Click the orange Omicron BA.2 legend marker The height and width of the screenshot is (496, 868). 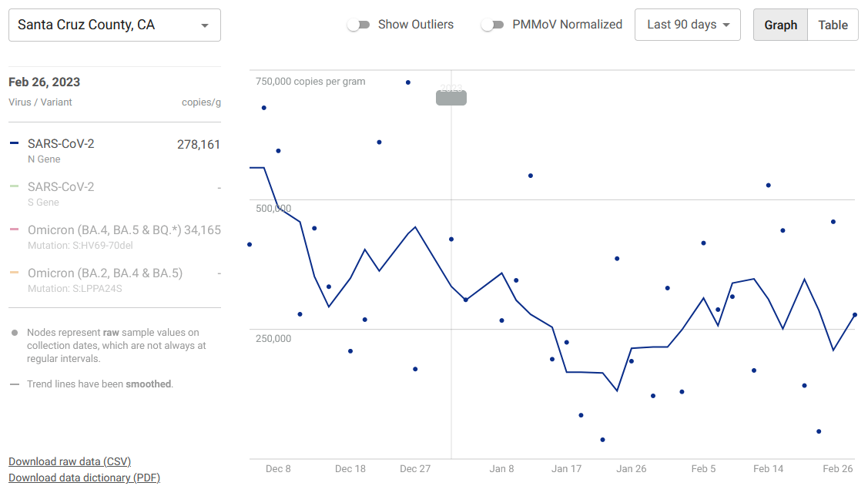pos(15,273)
